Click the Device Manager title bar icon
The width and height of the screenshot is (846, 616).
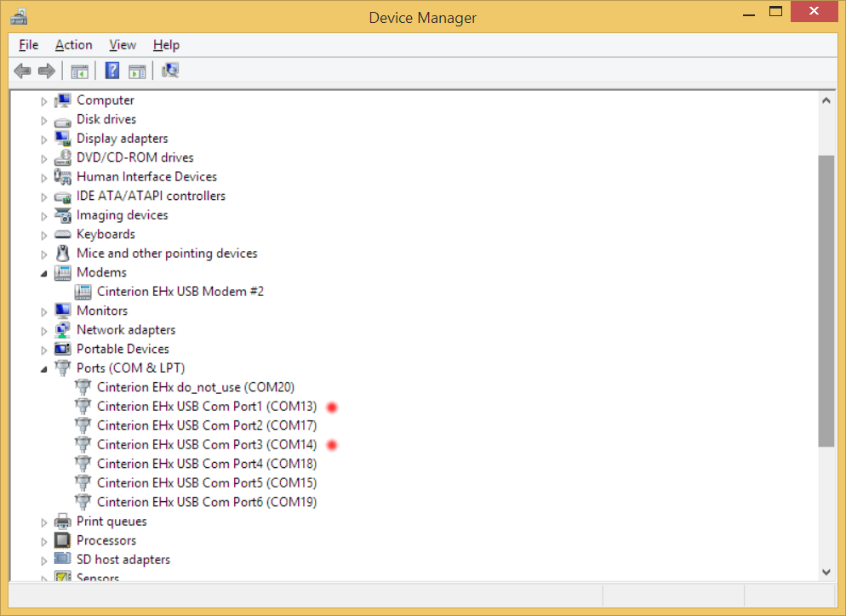tap(19, 17)
